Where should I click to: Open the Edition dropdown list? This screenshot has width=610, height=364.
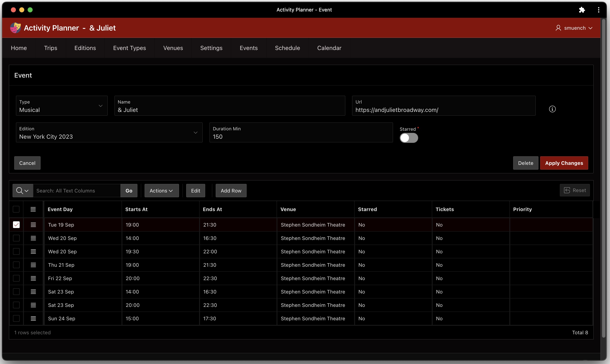tap(109, 133)
